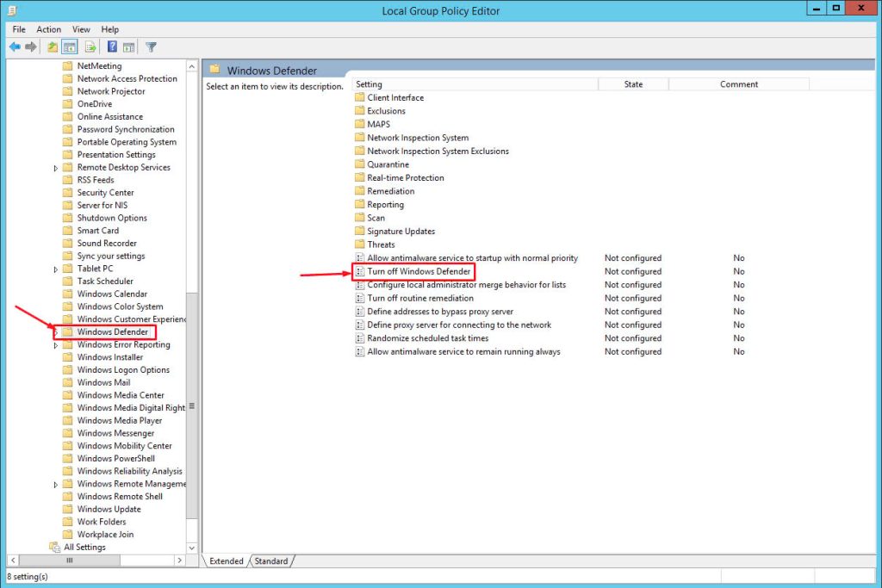Select the Reporting folder row
Image resolution: width=882 pixels, height=588 pixels.
385,205
